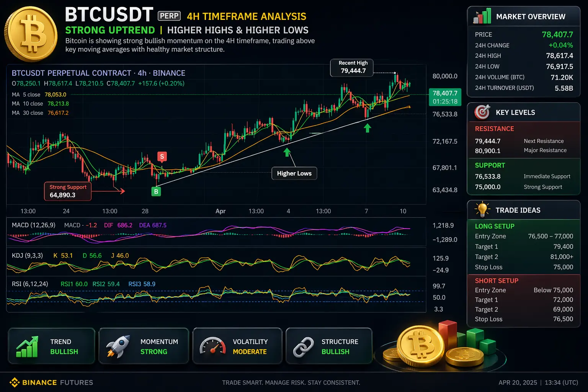588x392 pixels.
Task: Click the Long Setup Target 2 value 81,000+
Action: click(x=562, y=257)
